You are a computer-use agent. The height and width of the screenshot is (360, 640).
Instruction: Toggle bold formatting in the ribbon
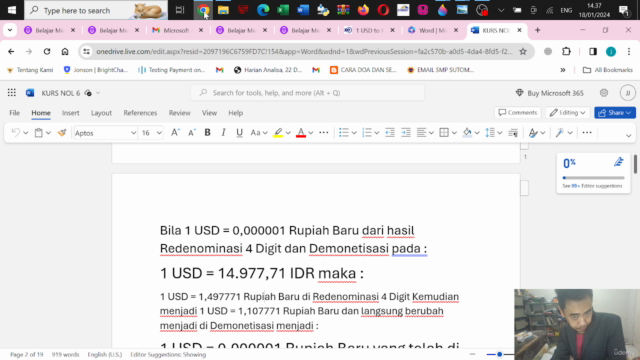point(207,133)
